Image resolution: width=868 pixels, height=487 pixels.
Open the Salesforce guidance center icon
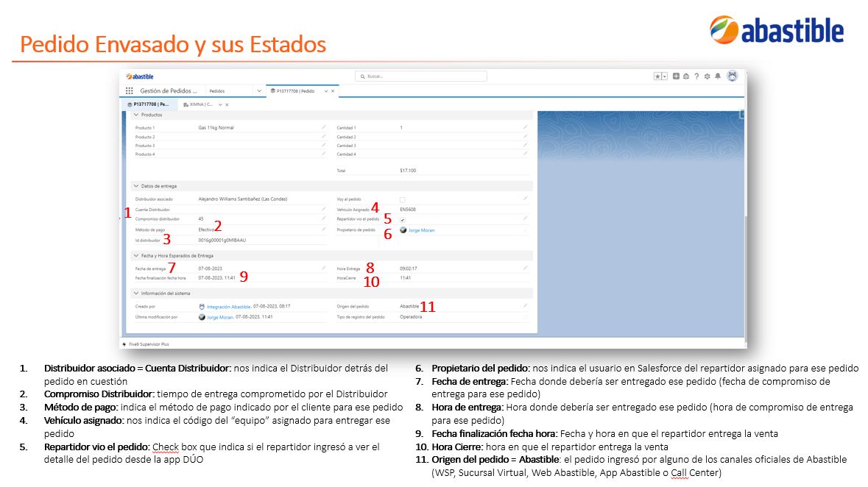[686, 77]
